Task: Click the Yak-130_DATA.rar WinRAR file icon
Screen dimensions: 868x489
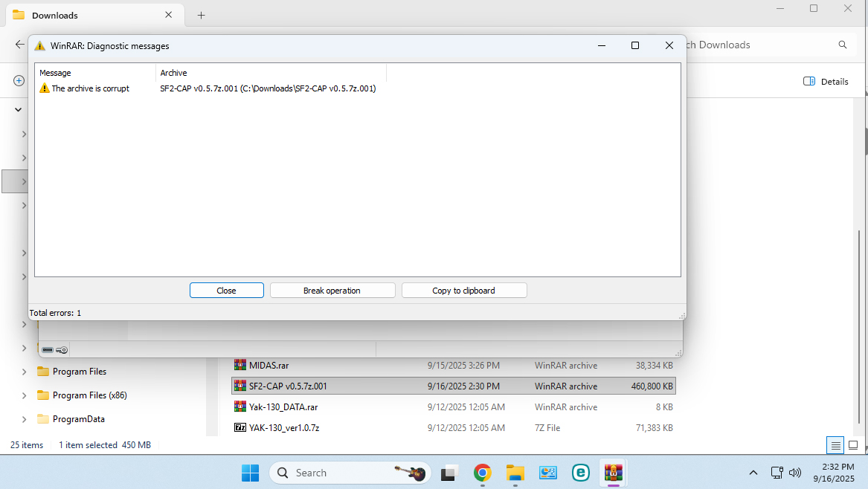Action: tap(240, 407)
